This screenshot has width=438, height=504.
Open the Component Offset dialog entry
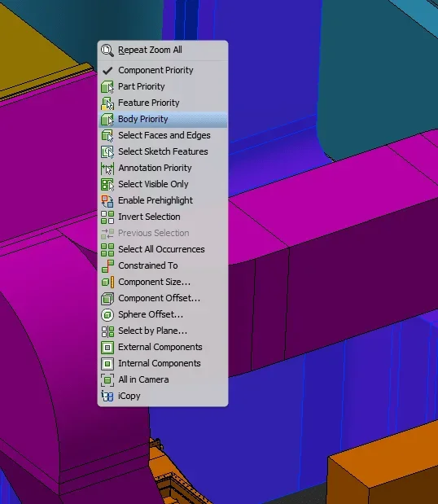click(x=163, y=298)
